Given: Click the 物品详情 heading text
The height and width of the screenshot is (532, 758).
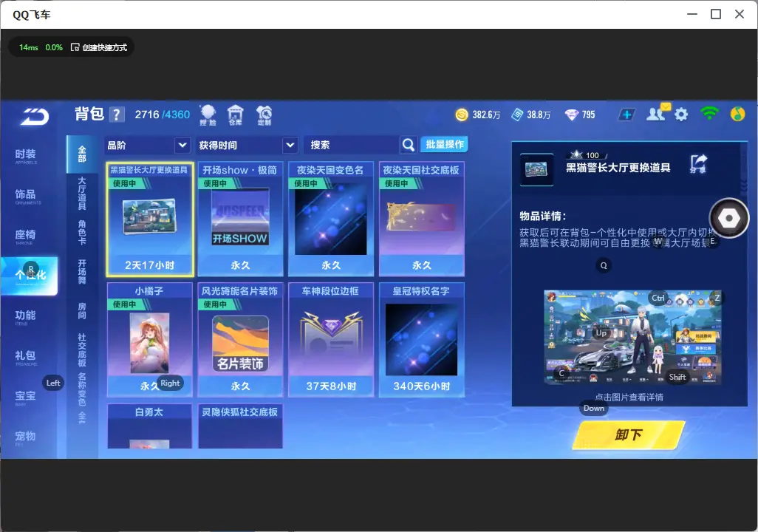Looking at the screenshot, I should tap(543, 216).
